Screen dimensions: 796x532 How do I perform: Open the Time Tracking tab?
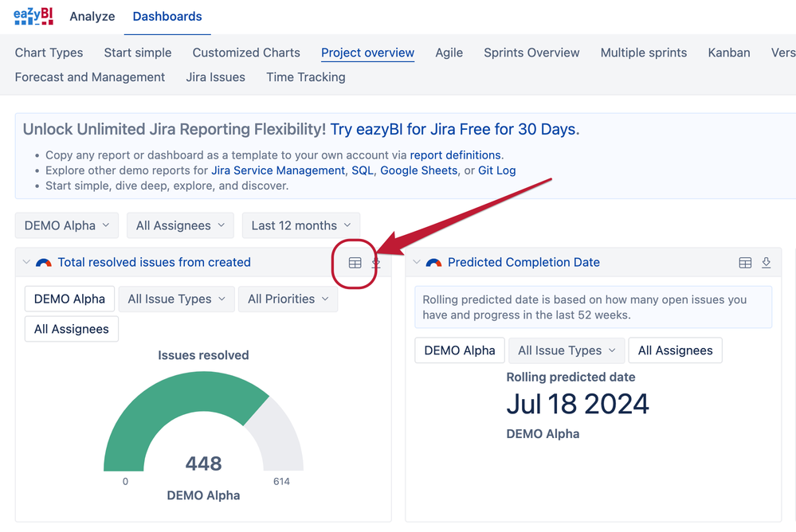(x=306, y=77)
